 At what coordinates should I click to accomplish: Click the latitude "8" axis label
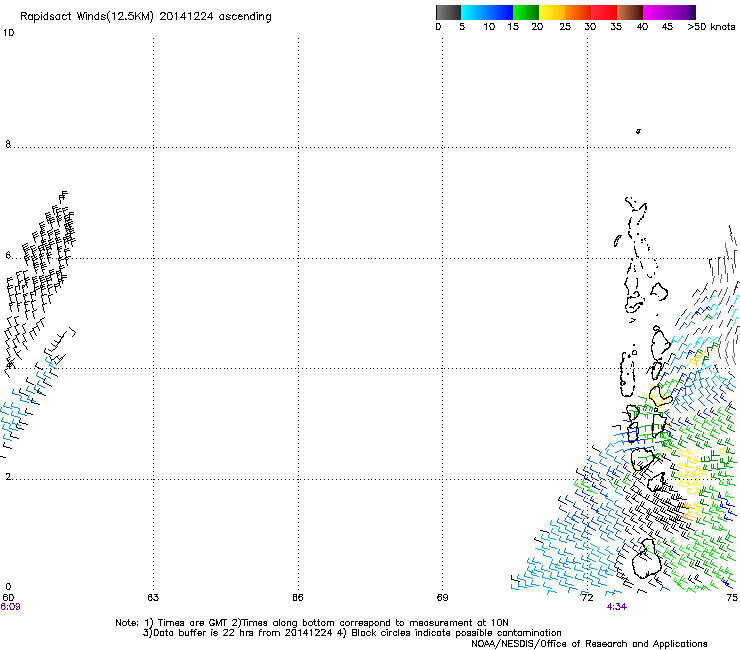(8, 144)
